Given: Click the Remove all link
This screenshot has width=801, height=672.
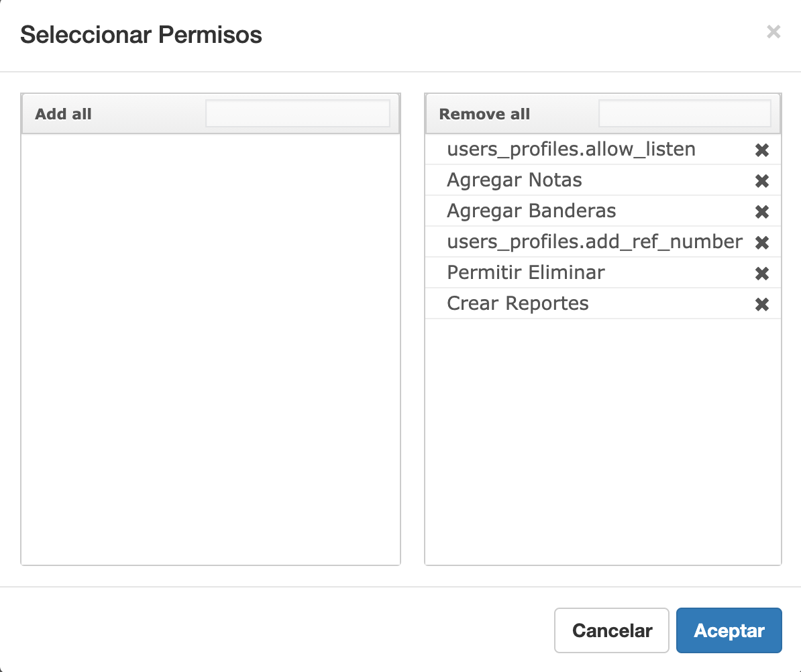Looking at the screenshot, I should coord(484,114).
